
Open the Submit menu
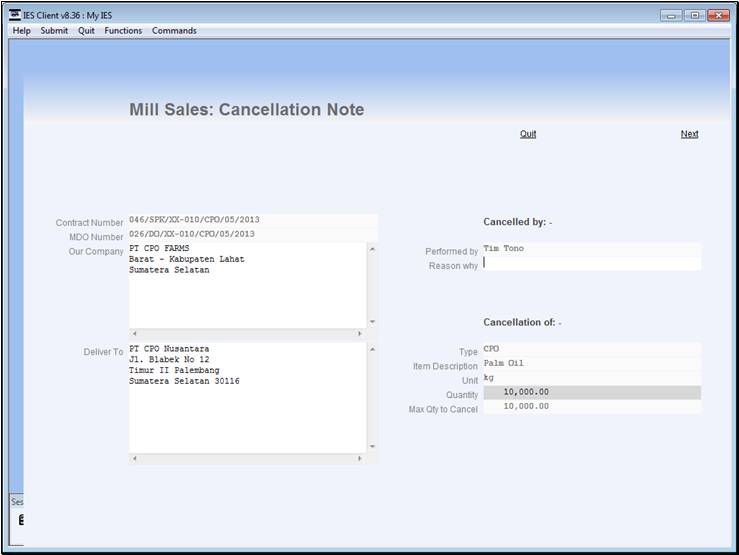pos(54,31)
